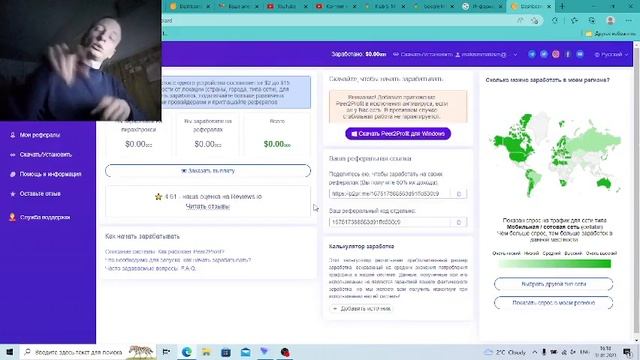The height and width of the screenshot is (360, 640).
Task: Click the Заработано $0.00 header balance
Action: 359,54
